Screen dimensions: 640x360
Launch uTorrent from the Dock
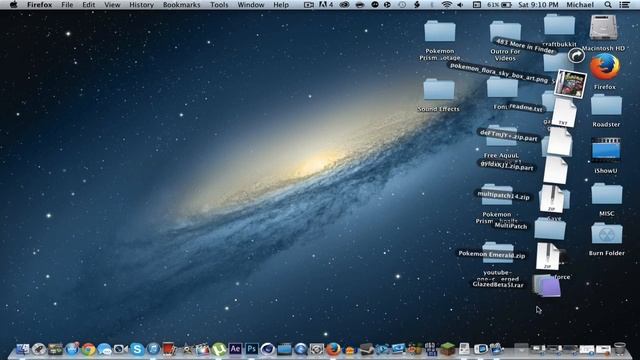point(219,349)
